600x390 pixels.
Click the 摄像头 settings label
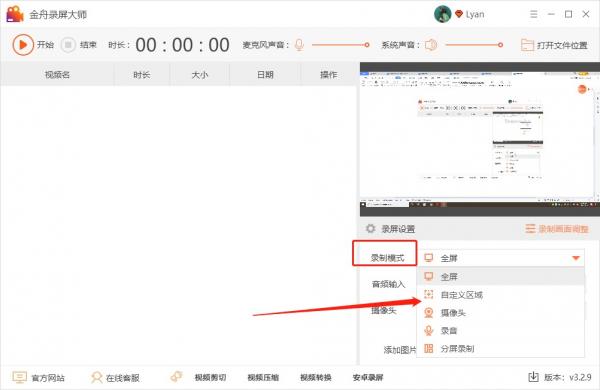[x=383, y=310]
